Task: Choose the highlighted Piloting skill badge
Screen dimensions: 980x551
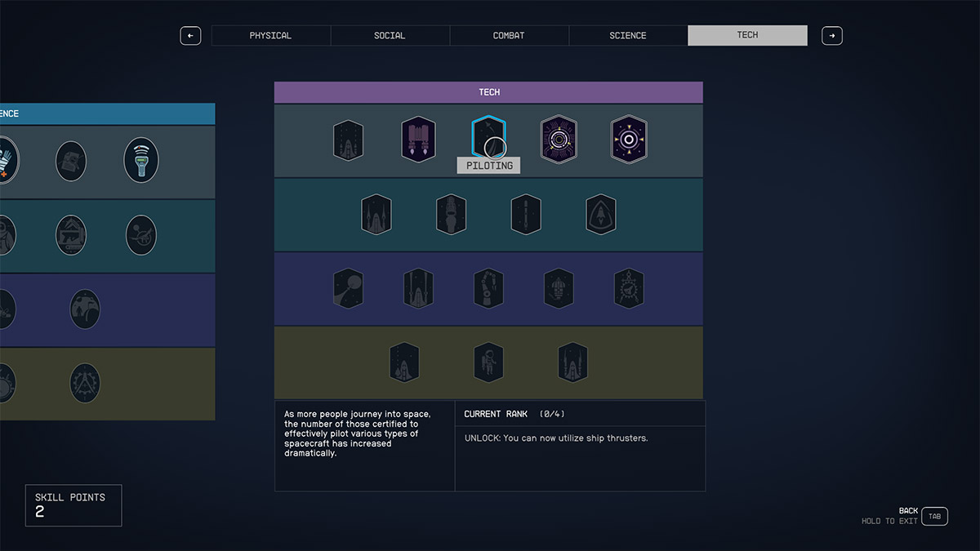Action: [x=488, y=140]
